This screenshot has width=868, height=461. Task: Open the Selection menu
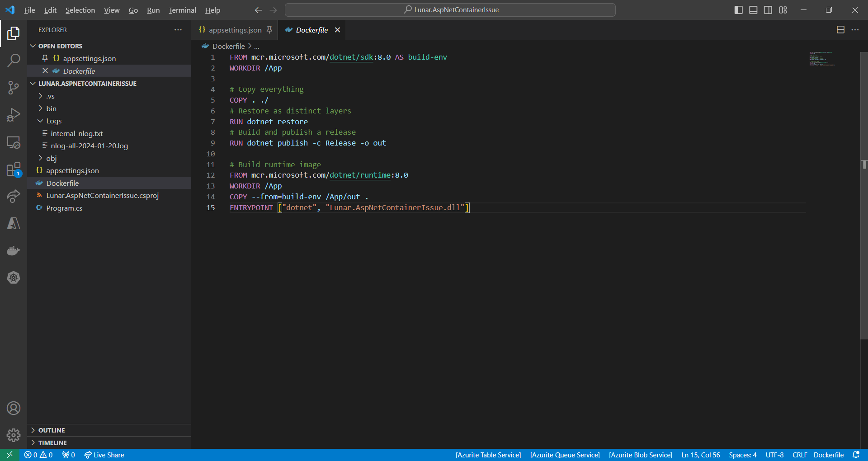click(80, 10)
